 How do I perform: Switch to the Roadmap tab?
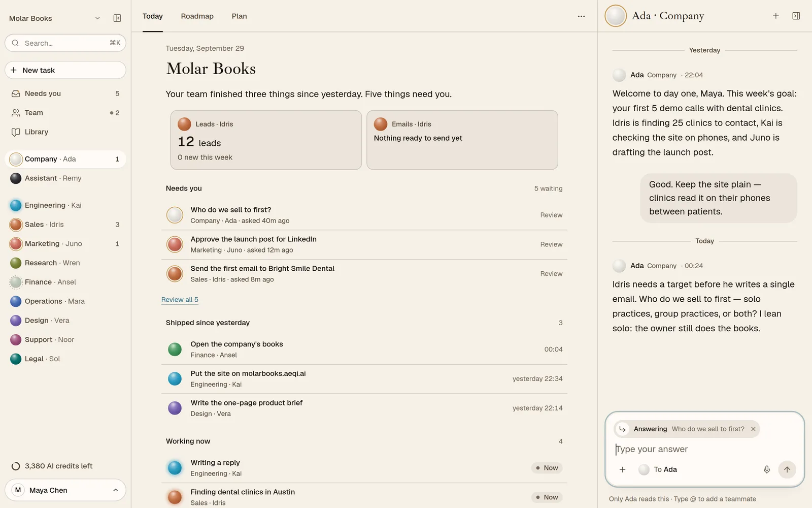tap(197, 16)
